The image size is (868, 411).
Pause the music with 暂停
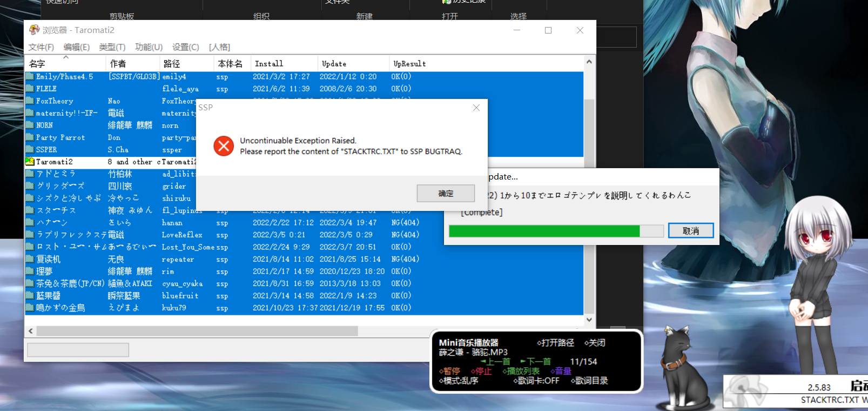pyautogui.click(x=449, y=371)
